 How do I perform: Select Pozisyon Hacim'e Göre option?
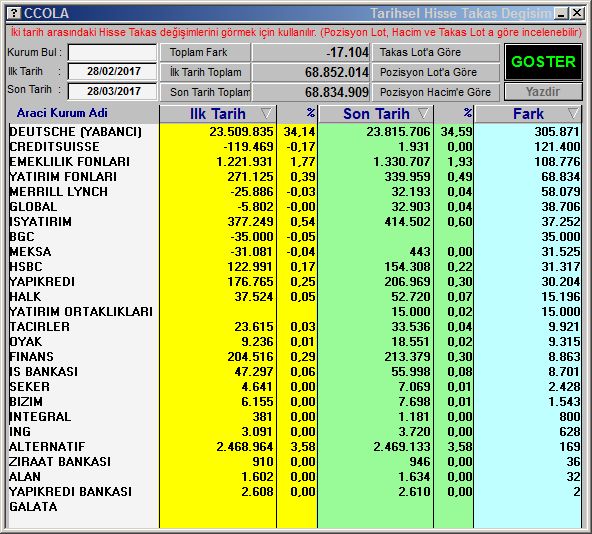click(436, 92)
